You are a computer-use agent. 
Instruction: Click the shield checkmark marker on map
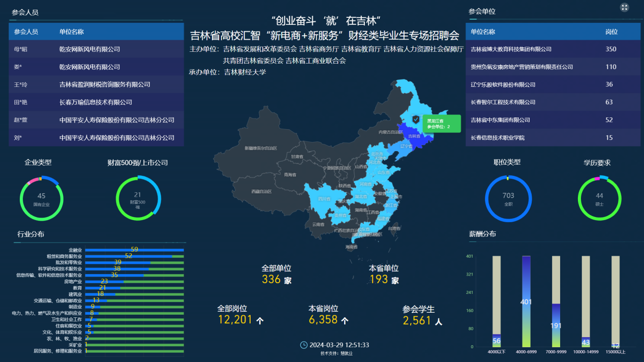(x=416, y=119)
